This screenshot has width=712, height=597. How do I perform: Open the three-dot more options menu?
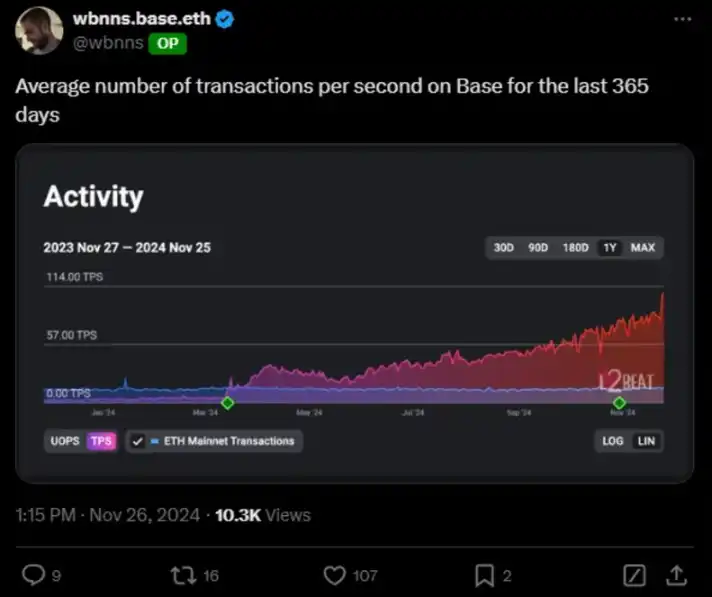pyautogui.click(x=681, y=19)
